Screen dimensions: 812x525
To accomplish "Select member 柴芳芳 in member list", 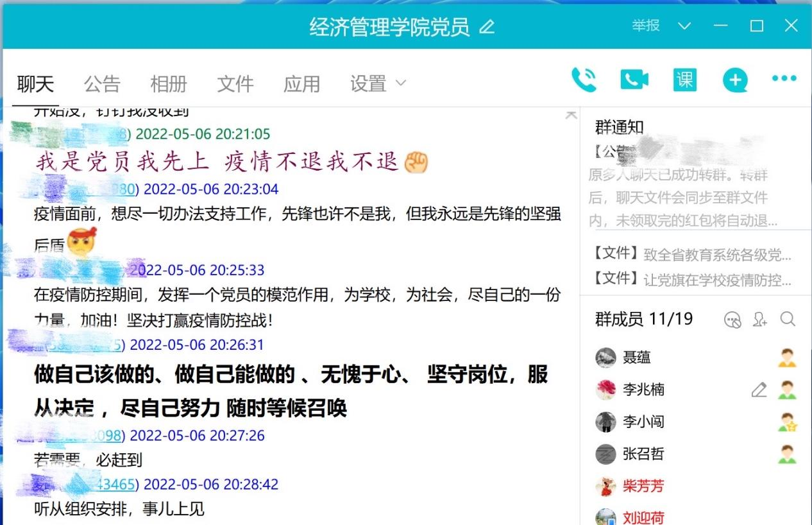I will [x=643, y=486].
